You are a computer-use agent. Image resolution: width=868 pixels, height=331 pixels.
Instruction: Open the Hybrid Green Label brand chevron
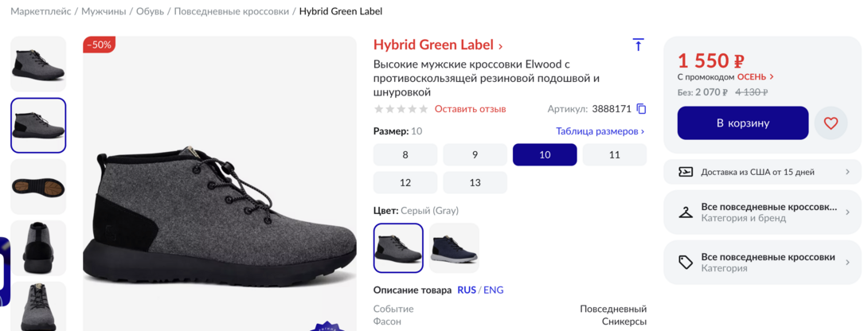(x=500, y=46)
